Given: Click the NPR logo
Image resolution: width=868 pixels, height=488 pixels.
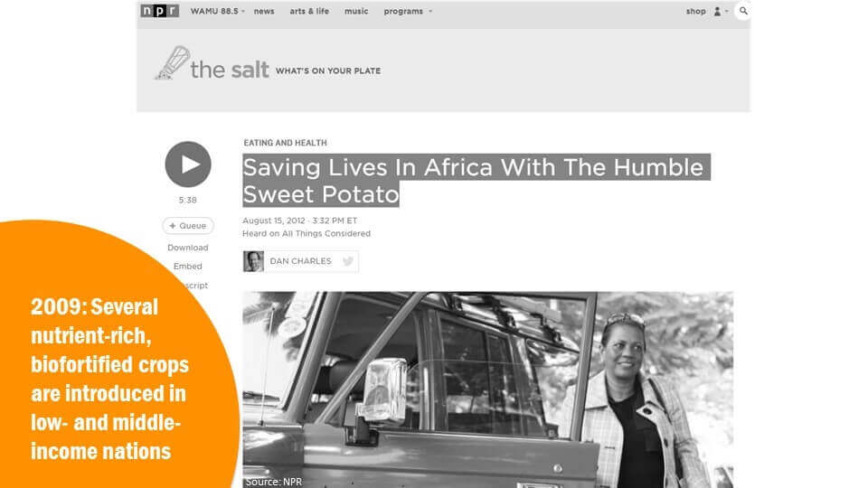Looking at the screenshot, I should tap(159, 11).
